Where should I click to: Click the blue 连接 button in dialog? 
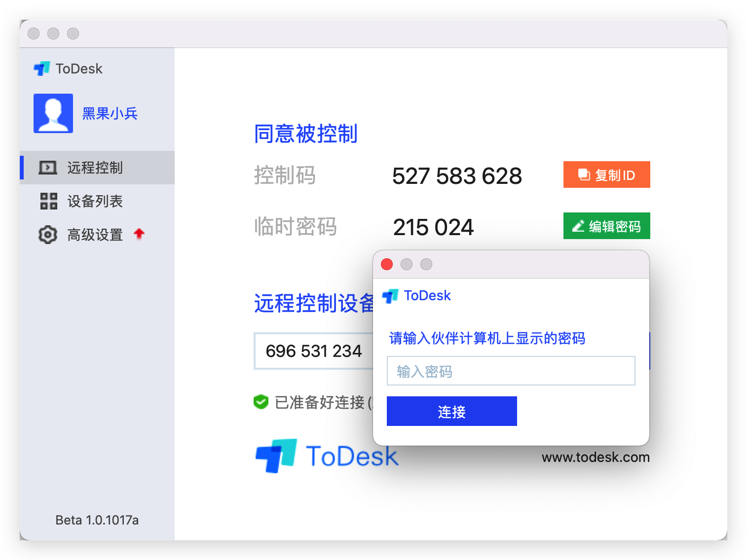451,411
